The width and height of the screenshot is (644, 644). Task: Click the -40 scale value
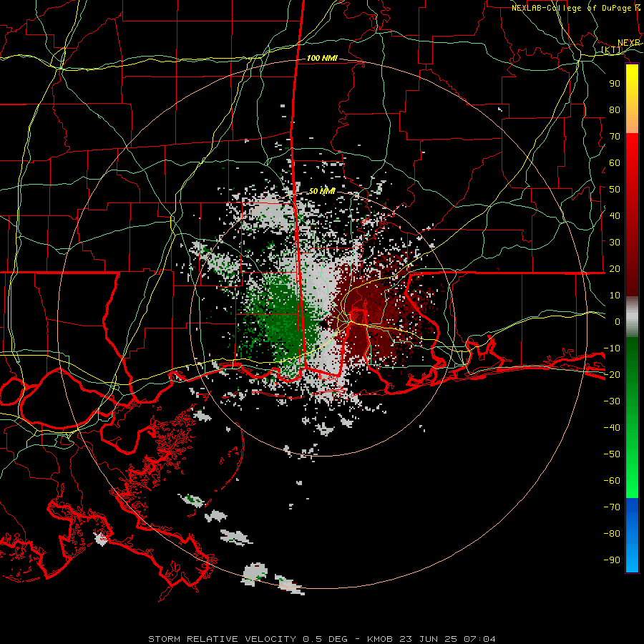tap(612, 428)
